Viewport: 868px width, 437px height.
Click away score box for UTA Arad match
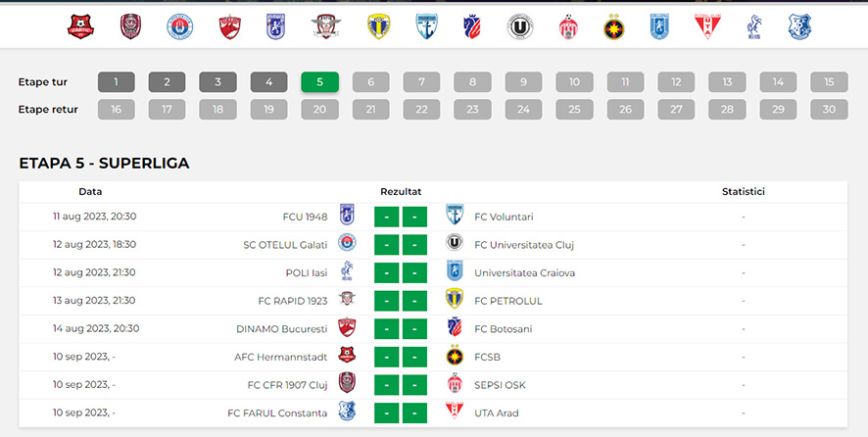click(414, 413)
